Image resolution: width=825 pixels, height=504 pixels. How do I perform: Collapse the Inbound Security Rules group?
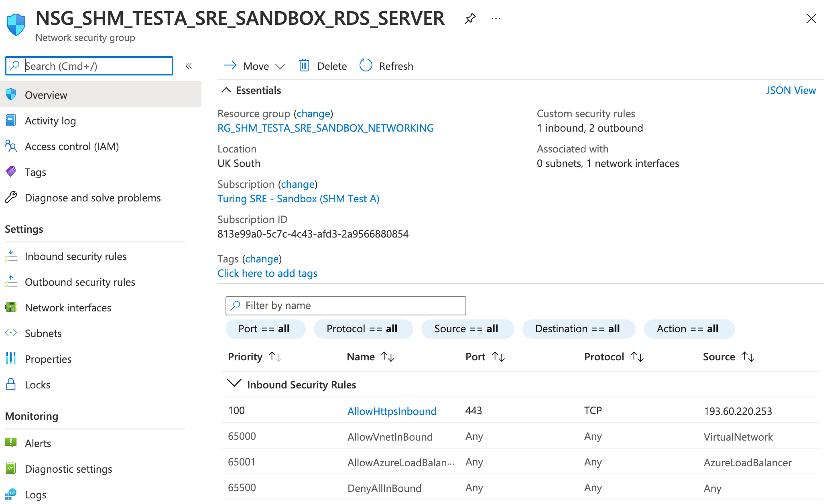coord(234,384)
